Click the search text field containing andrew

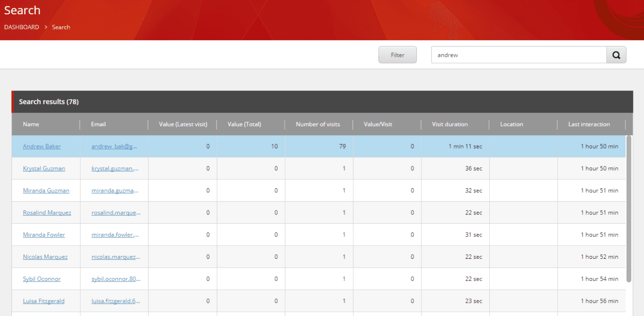click(518, 55)
